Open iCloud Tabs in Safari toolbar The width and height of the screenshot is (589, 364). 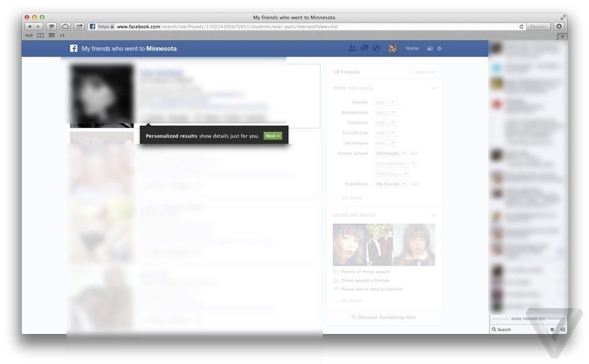65,27
